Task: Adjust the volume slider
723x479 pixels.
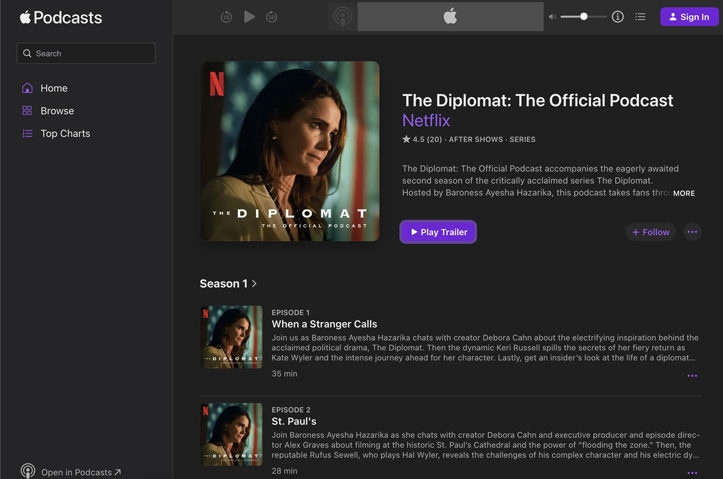Action: tap(584, 17)
